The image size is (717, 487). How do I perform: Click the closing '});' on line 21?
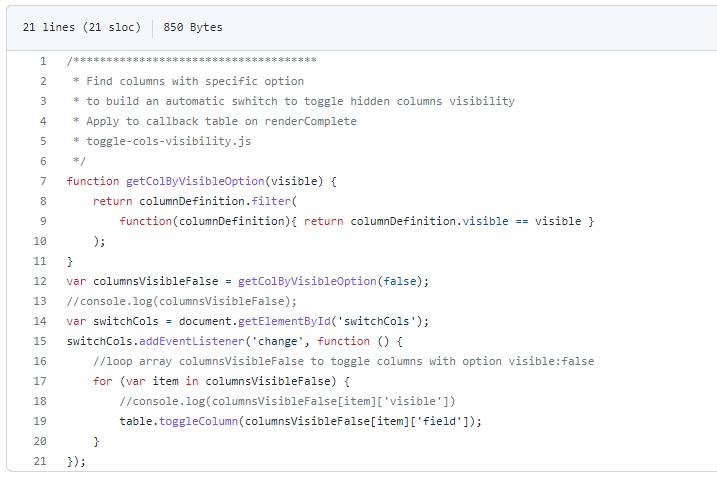[x=76, y=461]
